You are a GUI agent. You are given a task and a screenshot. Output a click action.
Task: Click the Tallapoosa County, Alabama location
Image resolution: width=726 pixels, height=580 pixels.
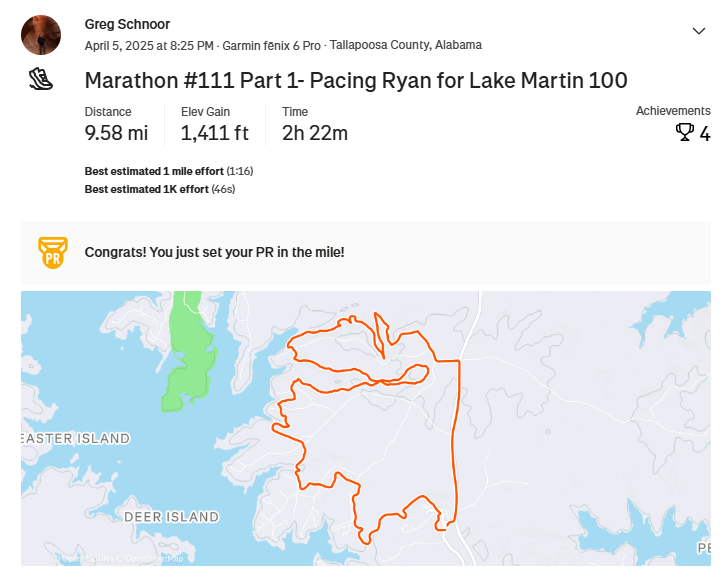(406, 45)
